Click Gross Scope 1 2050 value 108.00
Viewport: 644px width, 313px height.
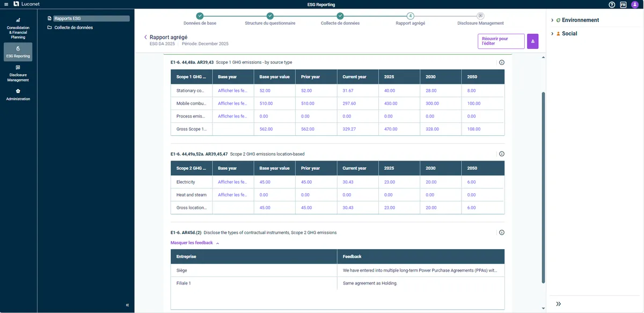click(474, 129)
